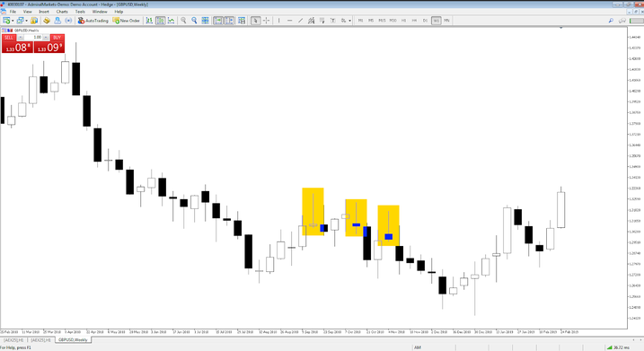Open the Navigator panel icon
Viewport: 644px width, 351px height.
click(x=57, y=21)
